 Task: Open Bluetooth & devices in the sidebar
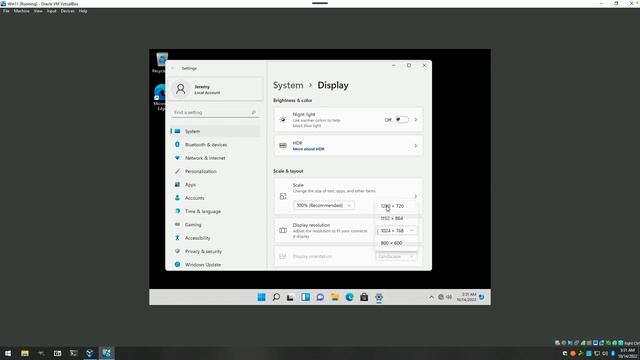215,144
